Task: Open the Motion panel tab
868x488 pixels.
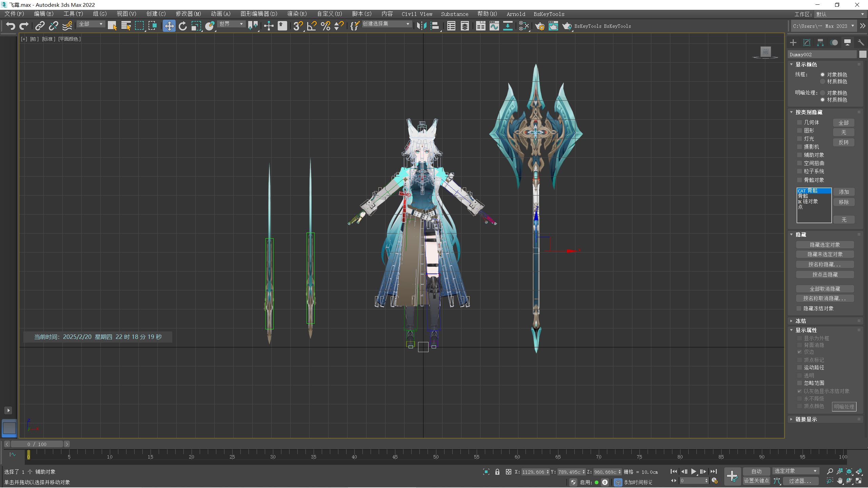Action: (834, 42)
